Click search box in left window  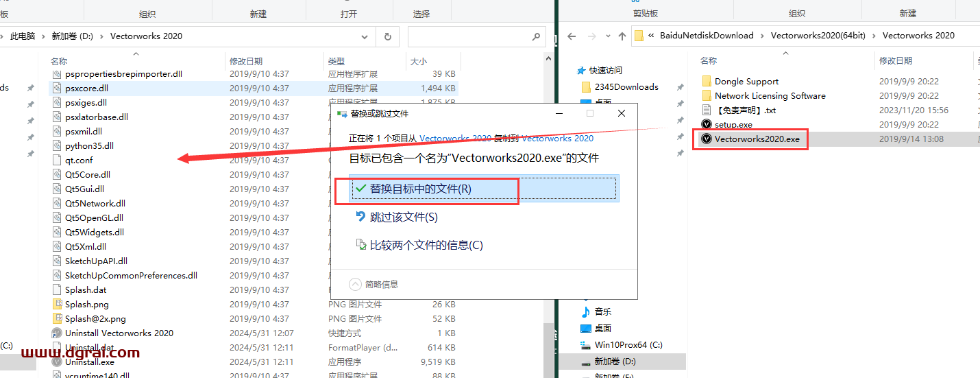point(476,36)
